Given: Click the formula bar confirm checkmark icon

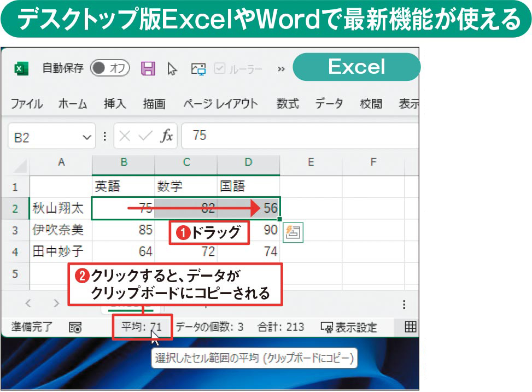Looking at the screenshot, I should click(145, 137).
